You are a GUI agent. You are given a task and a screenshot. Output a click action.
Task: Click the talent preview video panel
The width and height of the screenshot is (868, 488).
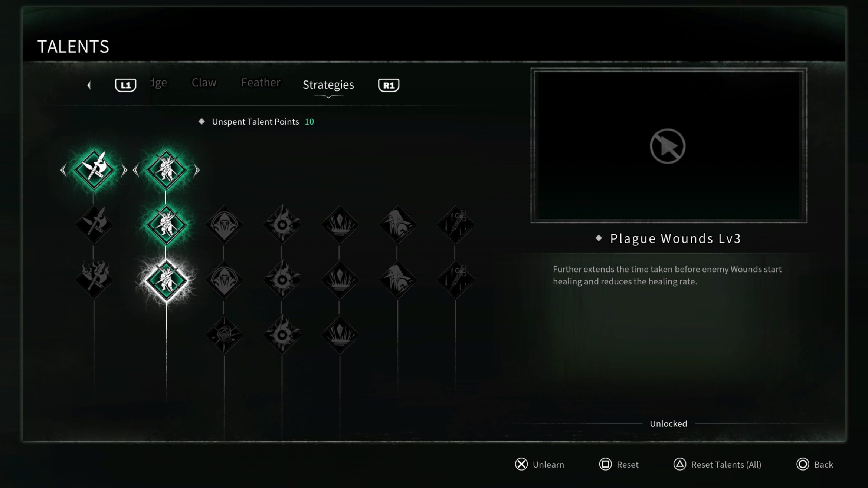668,145
